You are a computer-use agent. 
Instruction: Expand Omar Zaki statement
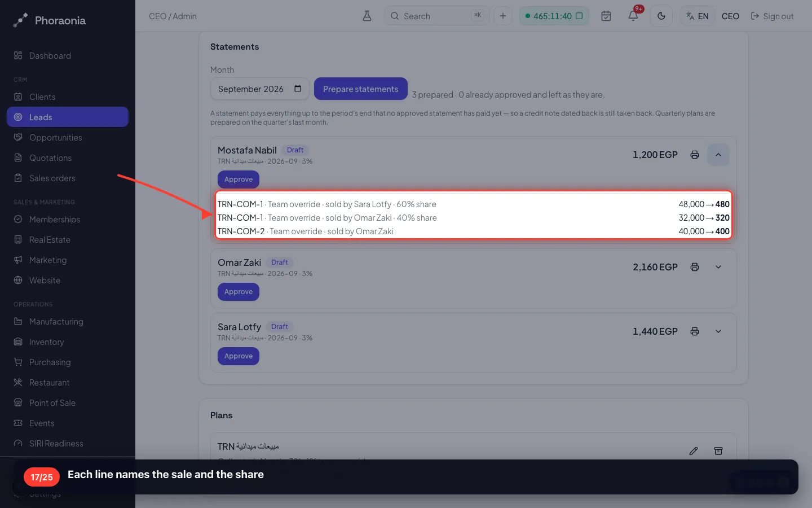pyautogui.click(x=718, y=267)
